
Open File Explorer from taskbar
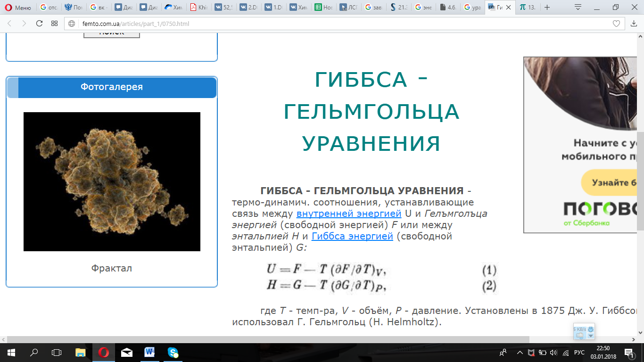click(x=81, y=352)
